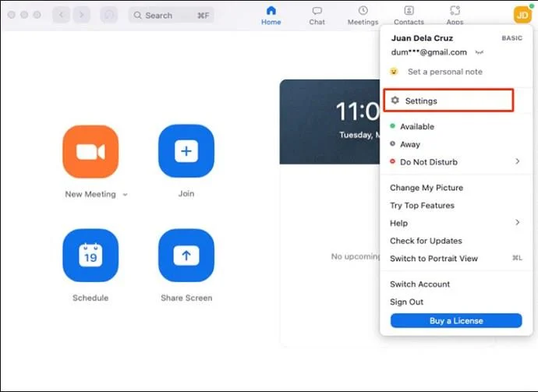Go to the Home tab
538x392 pixels.
(x=271, y=16)
